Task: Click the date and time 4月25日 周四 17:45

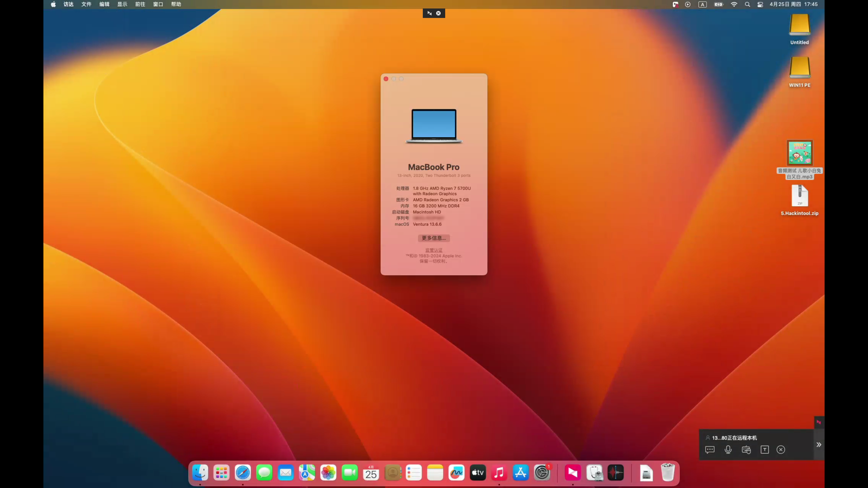Action: point(794,4)
